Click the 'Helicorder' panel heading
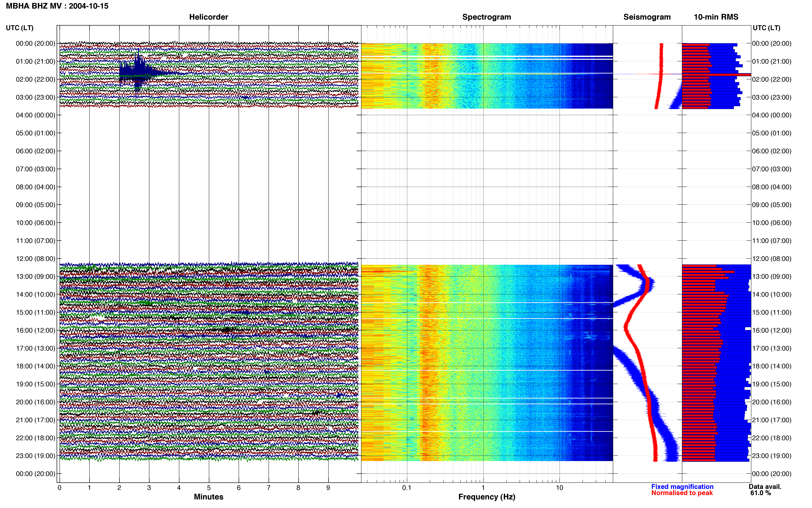The width and height of the screenshot is (812, 508). 209,17
